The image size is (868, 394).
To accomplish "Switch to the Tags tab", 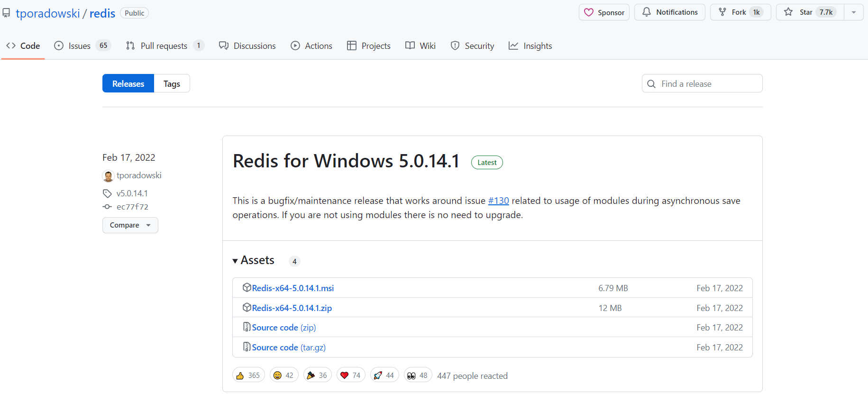I will point(172,83).
